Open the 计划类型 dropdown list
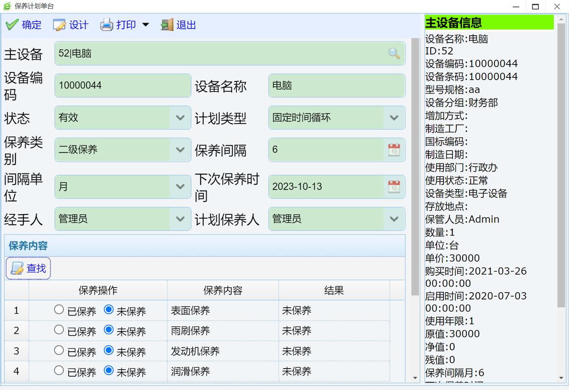Viewport: 569px width, 392px height. [394, 118]
